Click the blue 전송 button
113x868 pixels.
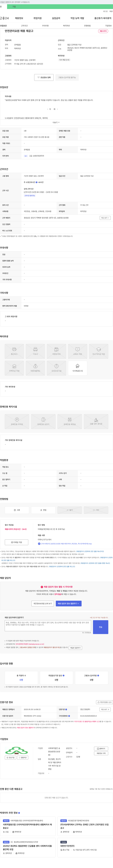pyautogui.click(x=101, y=627)
